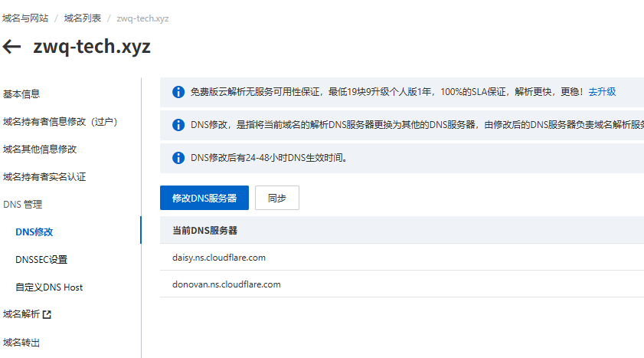Viewport: 644px width, 358px height.
Task: Click the info icon beside 24-48小时 notice
Action: coord(178,158)
